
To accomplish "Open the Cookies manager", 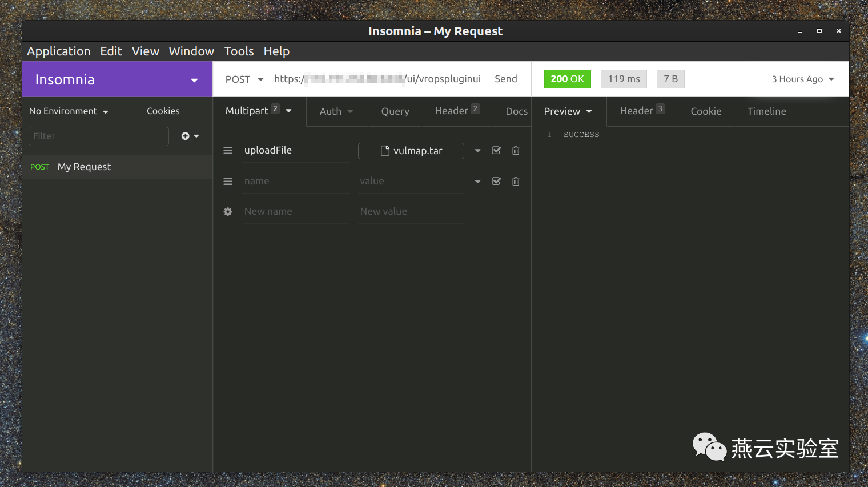I will (163, 111).
